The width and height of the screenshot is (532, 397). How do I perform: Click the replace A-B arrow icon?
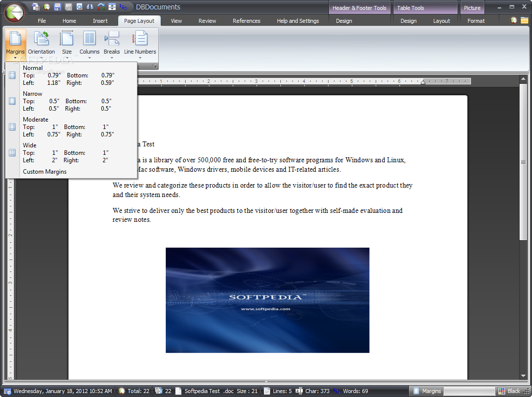pos(101,6)
